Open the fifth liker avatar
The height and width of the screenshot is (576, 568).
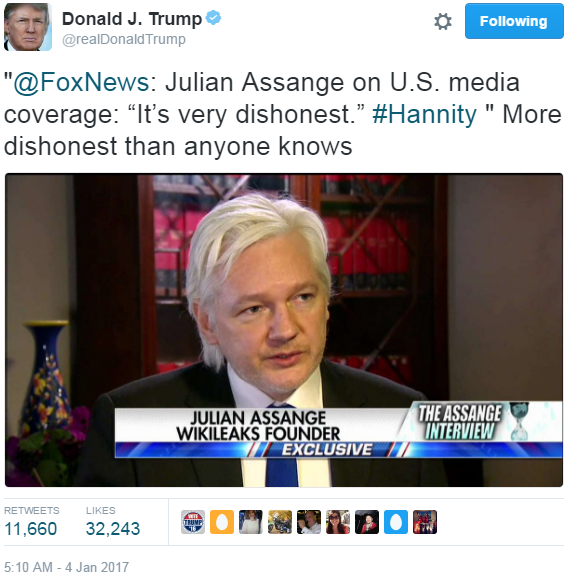point(309,522)
